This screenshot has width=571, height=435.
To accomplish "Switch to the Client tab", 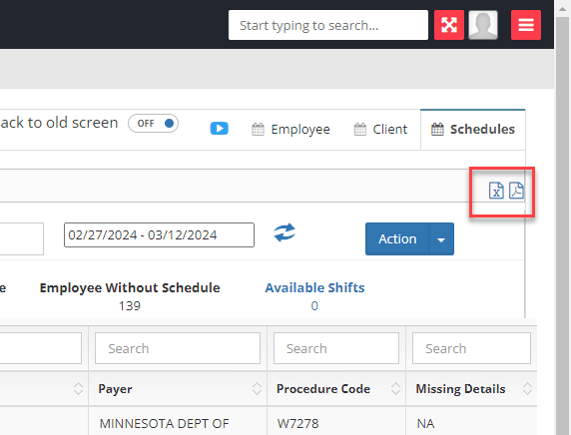I will pyautogui.click(x=381, y=130).
